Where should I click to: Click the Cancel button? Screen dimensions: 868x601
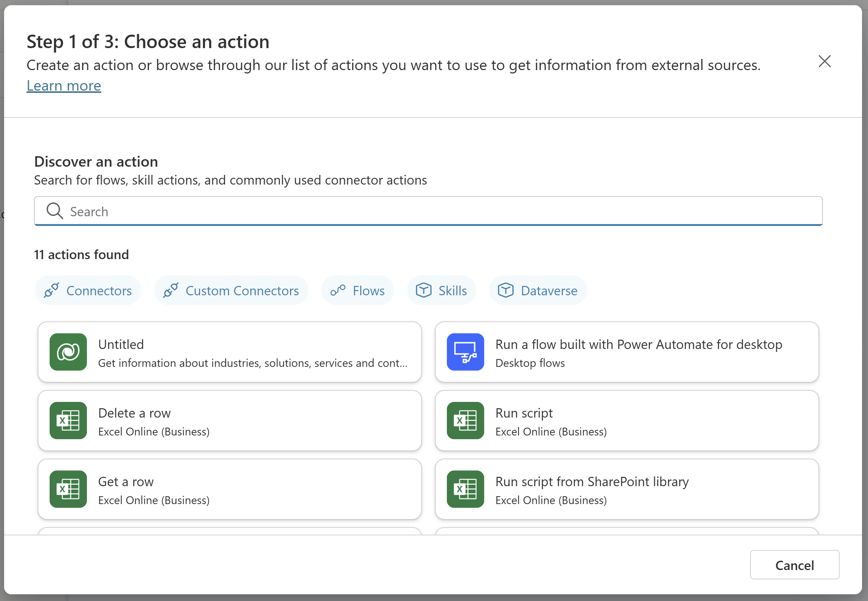pos(795,565)
